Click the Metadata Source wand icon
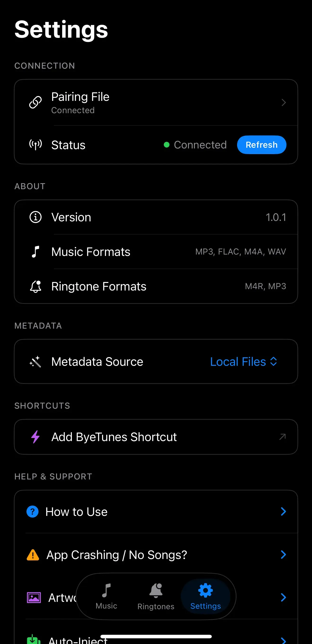 click(x=35, y=362)
